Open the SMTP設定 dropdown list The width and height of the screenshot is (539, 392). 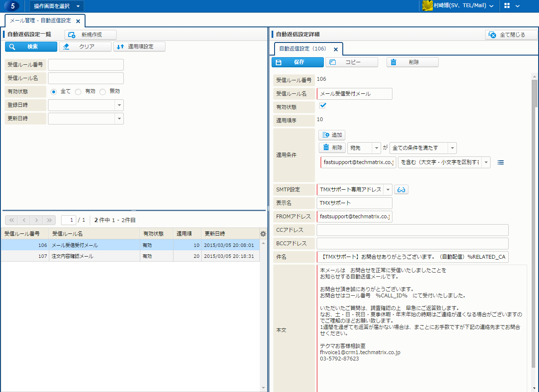(x=387, y=190)
